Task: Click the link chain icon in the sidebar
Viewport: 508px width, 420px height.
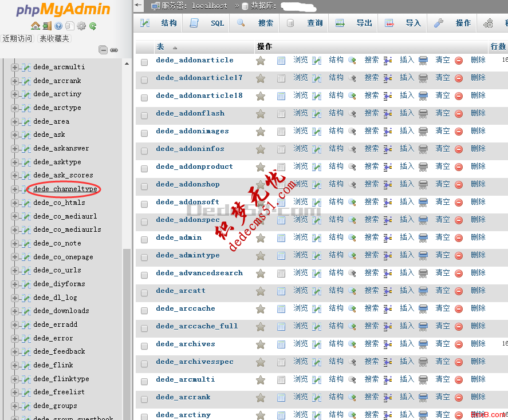Action: click(x=114, y=50)
